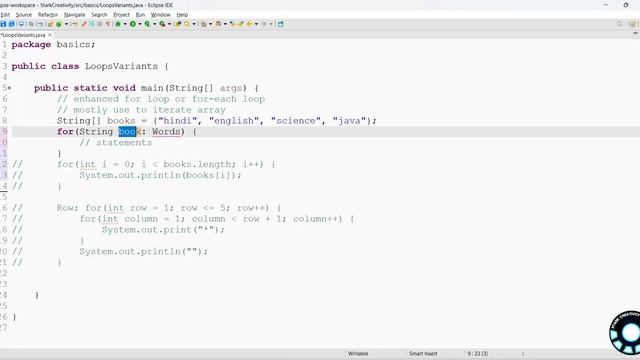
Task: Click the '// statements' comment
Action: [116, 142]
